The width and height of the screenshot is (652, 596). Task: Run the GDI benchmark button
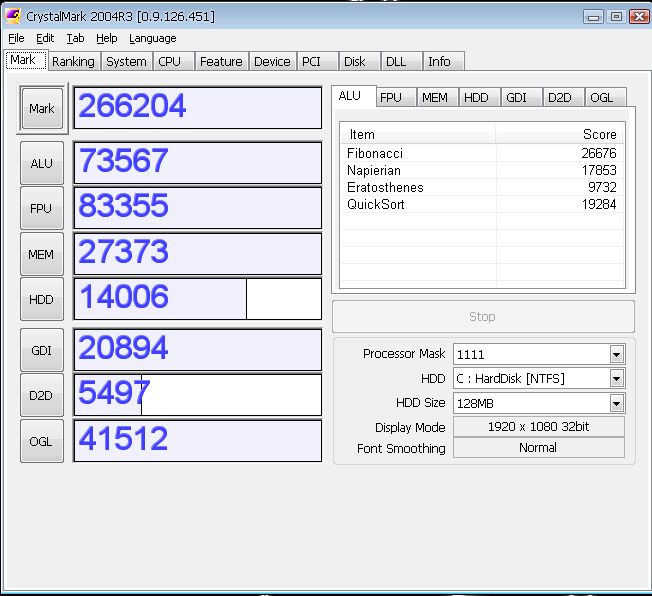42,350
